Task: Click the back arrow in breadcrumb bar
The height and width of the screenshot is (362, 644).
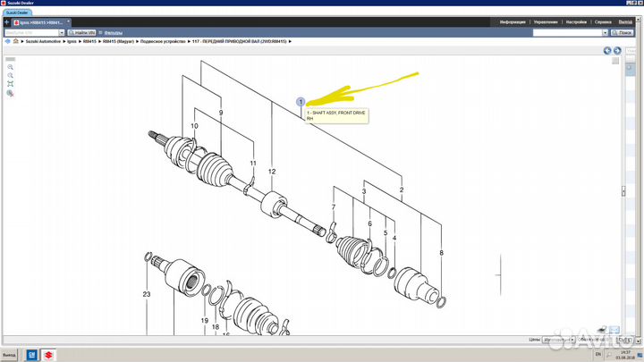Action: coord(7,41)
